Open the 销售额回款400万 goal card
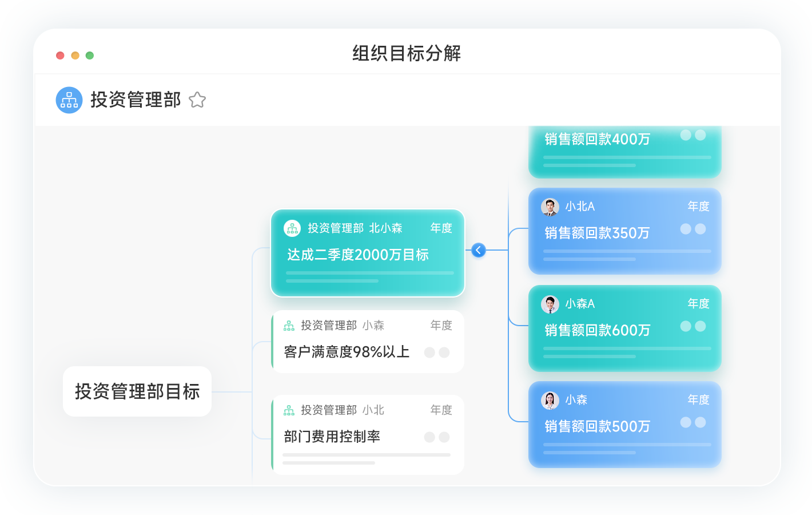 598,140
